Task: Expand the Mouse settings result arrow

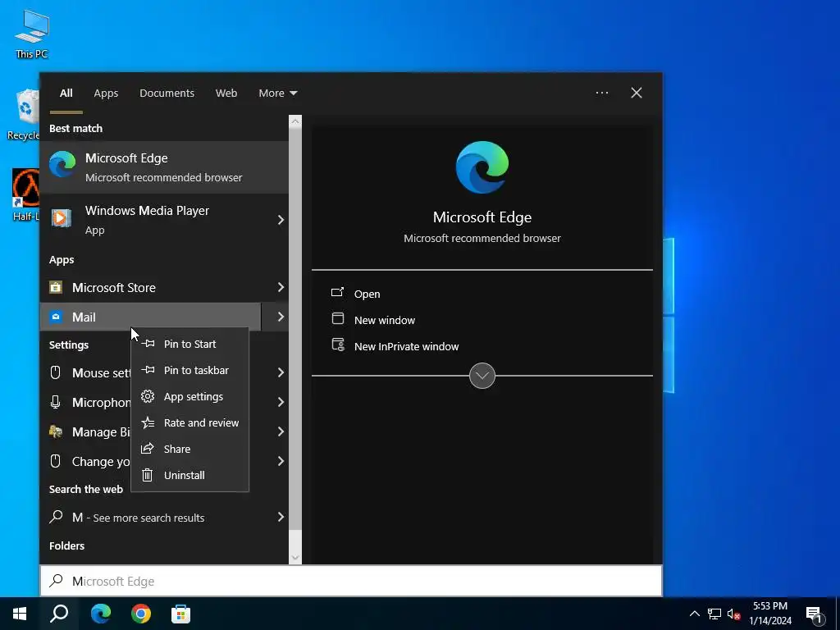Action: pos(281,372)
